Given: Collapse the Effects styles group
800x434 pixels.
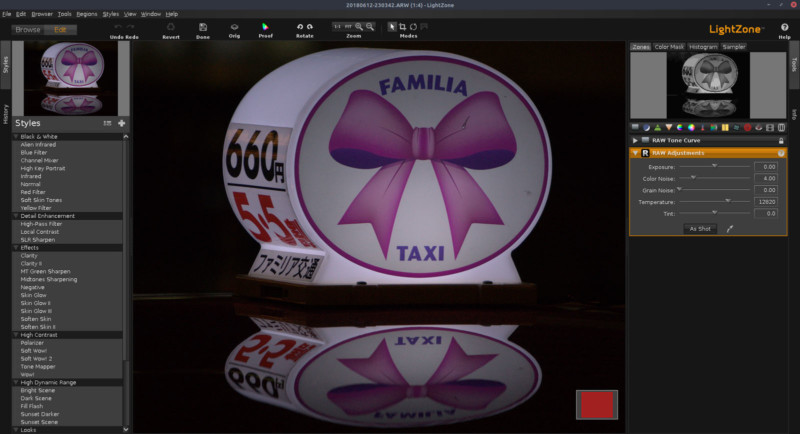Looking at the screenshot, I should click(x=16, y=247).
